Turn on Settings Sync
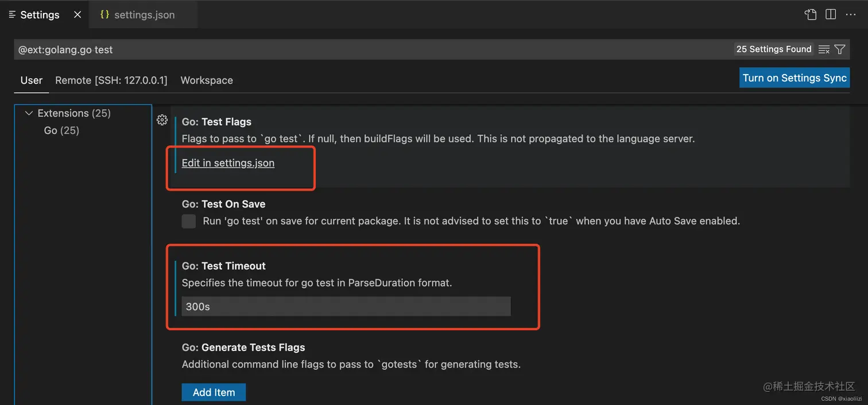 click(x=795, y=78)
